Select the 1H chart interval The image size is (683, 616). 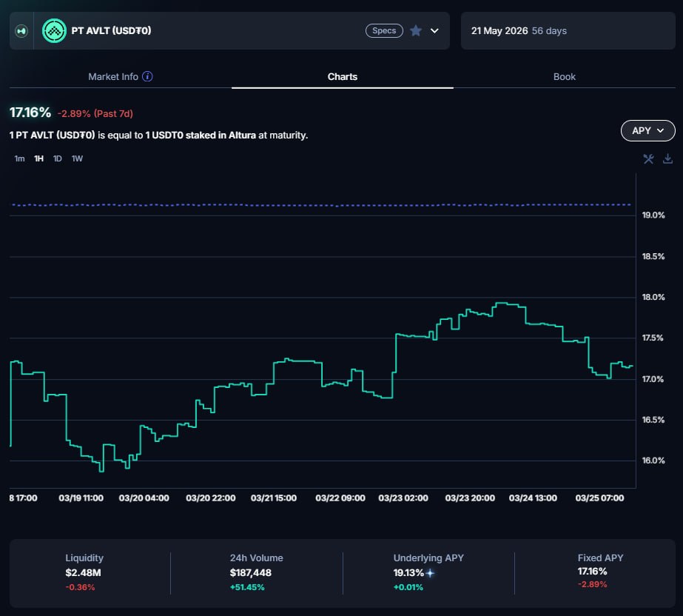(38, 158)
